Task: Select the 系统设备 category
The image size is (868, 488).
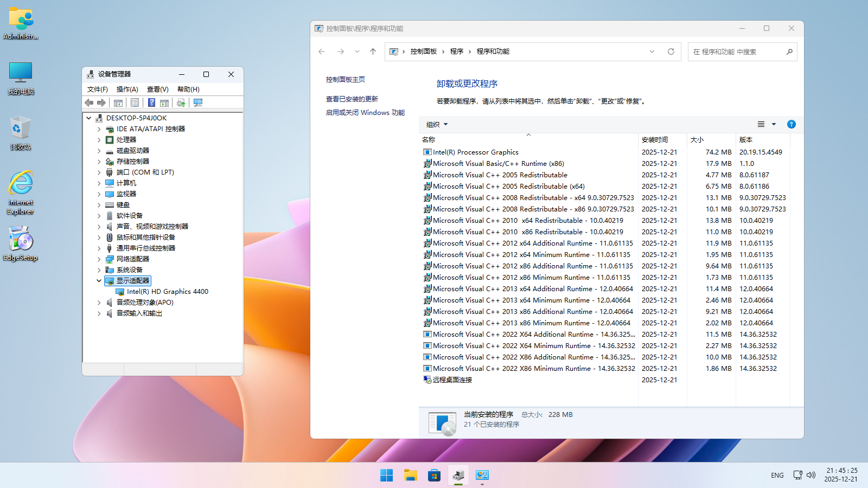Action: coord(130,270)
